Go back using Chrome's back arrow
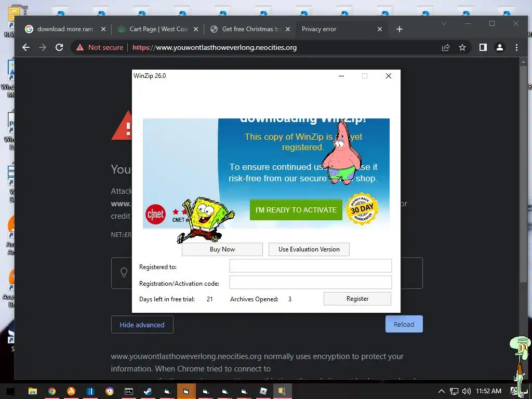The width and height of the screenshot is (532, 399). (26, 47)
